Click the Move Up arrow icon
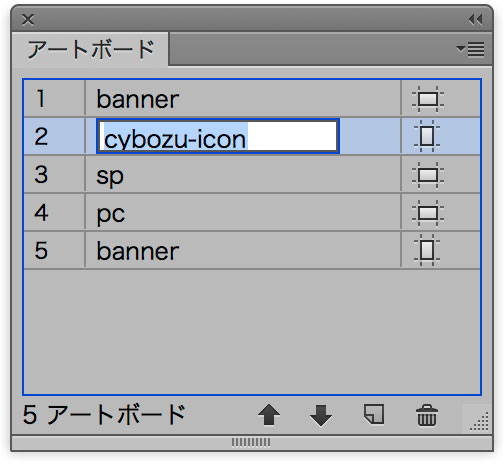The image size is (504, 466). [269, 415]
